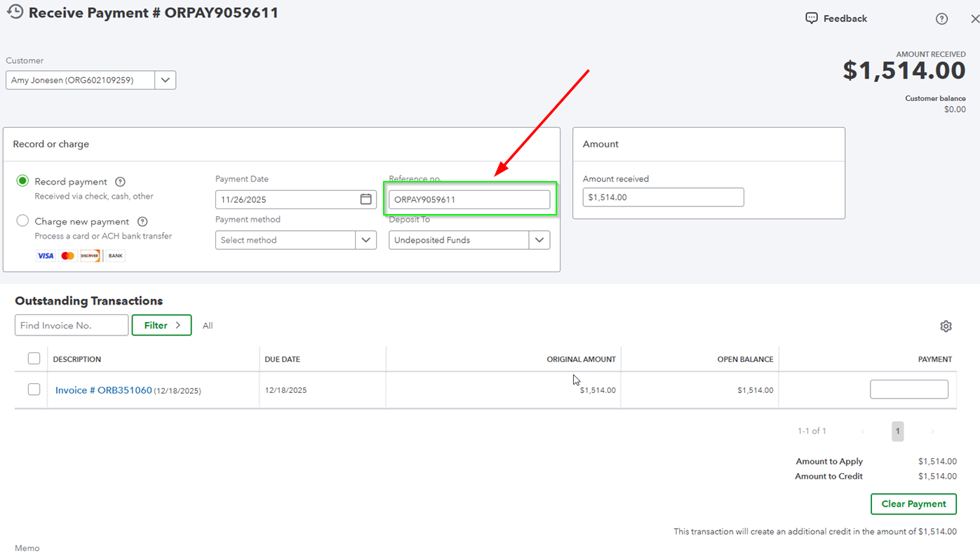Check the Invoice # ORB351060 row checkbox

point(34,389)
